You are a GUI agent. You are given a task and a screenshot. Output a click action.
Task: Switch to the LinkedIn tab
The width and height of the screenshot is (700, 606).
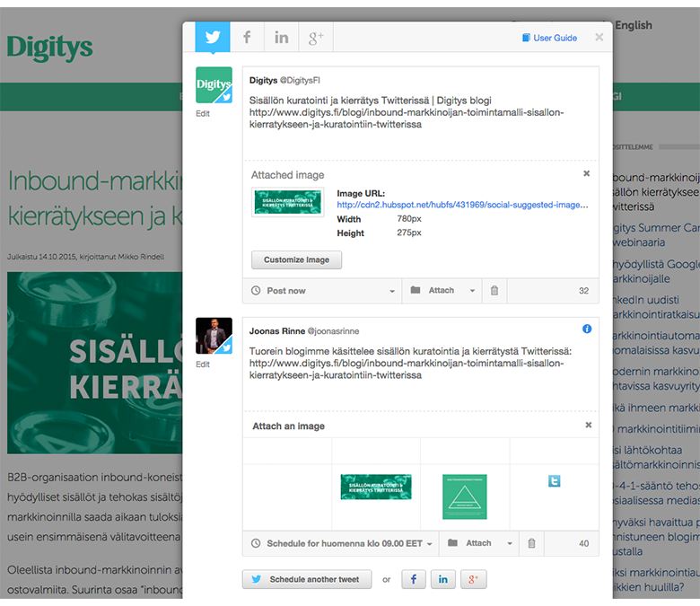click(x=281, y=37)
